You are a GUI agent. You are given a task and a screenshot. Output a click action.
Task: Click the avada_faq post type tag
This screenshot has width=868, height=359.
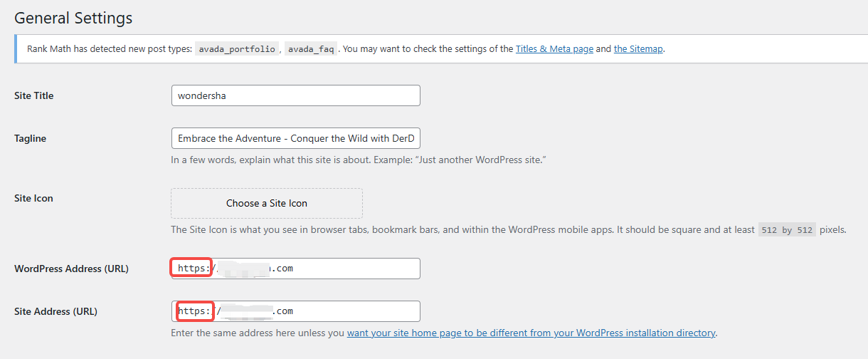pos(310,50)
